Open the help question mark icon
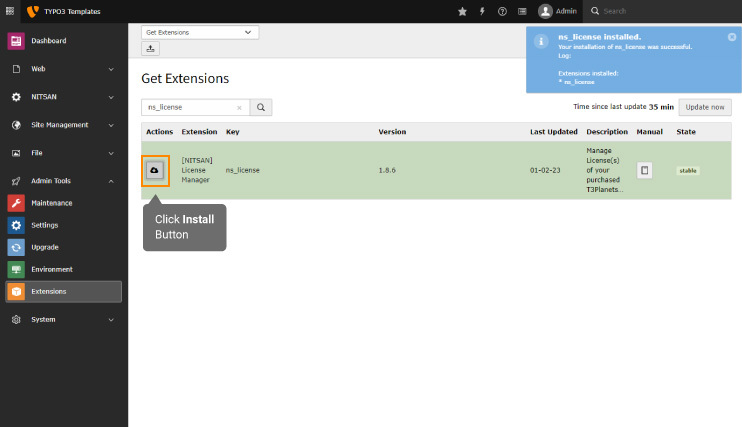 pos(502,11)
